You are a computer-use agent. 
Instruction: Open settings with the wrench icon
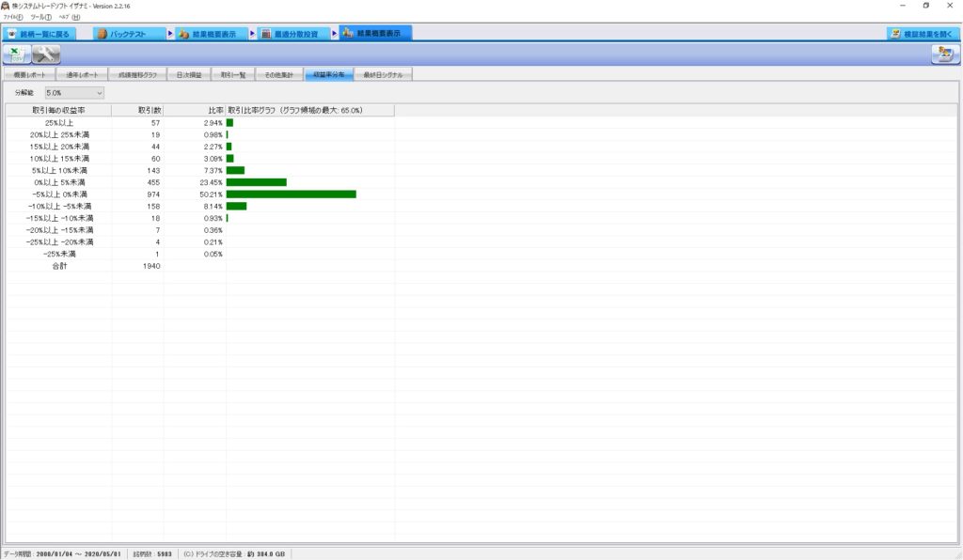[46, 54]
